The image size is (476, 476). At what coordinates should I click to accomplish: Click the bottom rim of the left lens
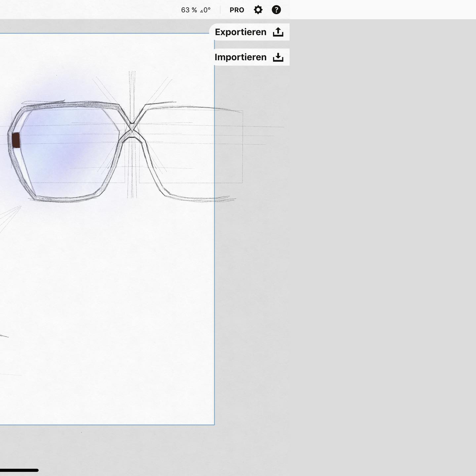(66, 199)
